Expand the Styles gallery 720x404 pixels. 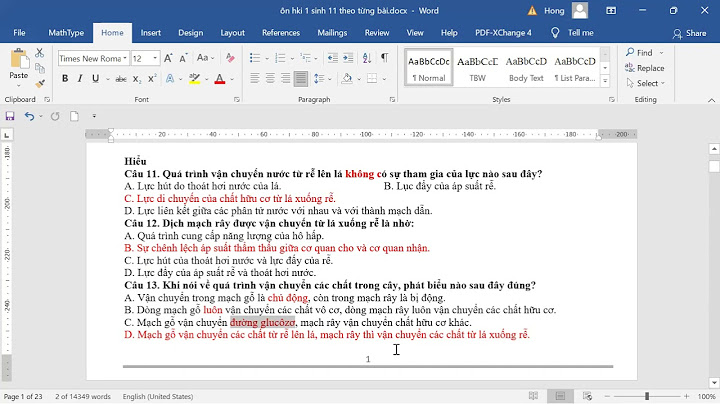(x=605, y=82)
